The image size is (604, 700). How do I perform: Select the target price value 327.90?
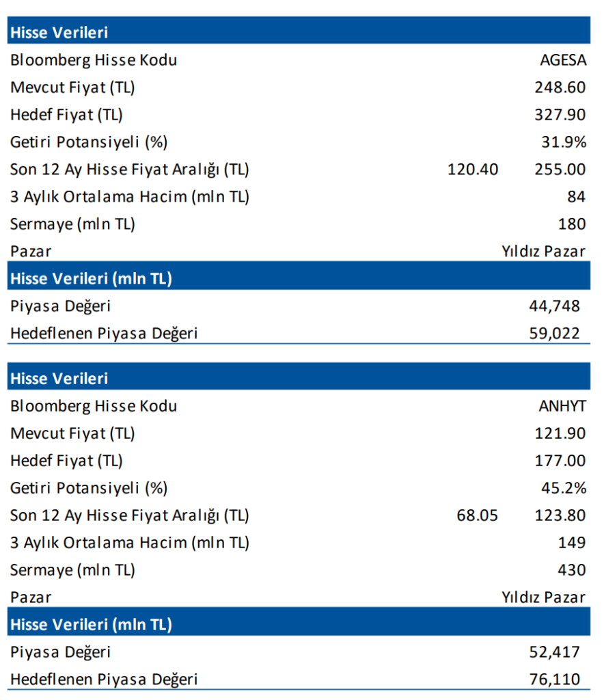click(560, 115)
